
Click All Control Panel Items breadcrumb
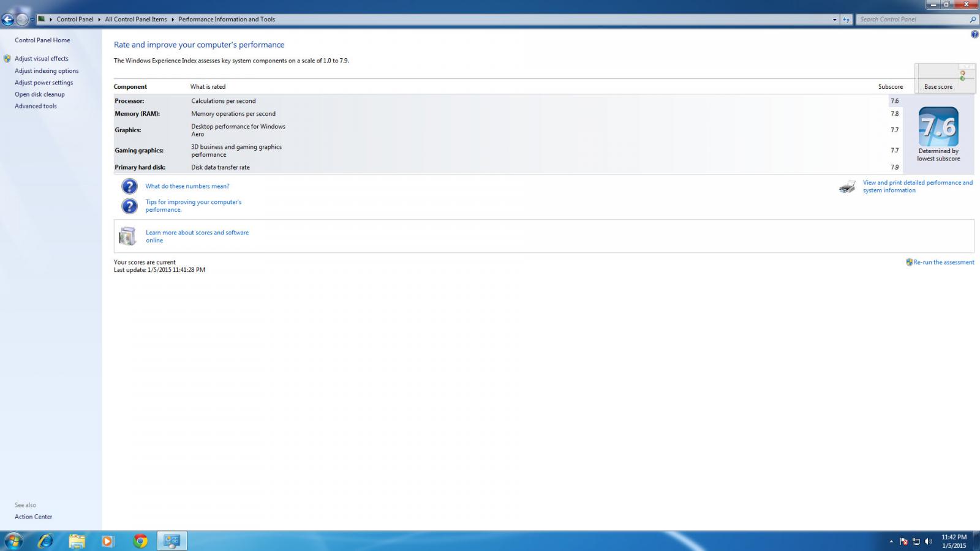click(x=135, y=19)
